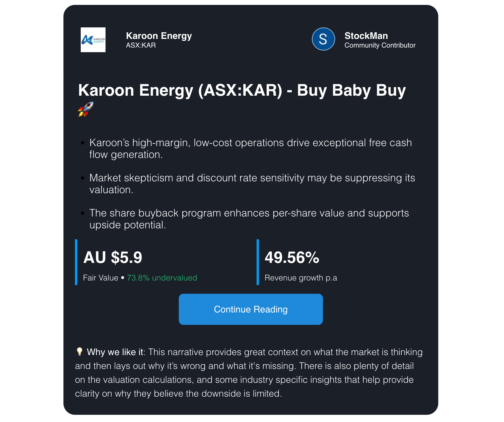Click the sentence about the downside being limited

click(178, 393)
